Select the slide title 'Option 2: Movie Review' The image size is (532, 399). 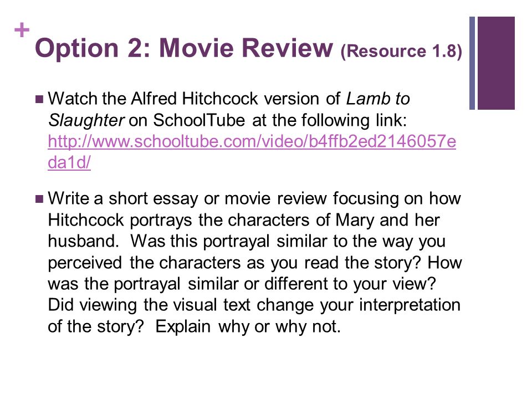point(183,48)
